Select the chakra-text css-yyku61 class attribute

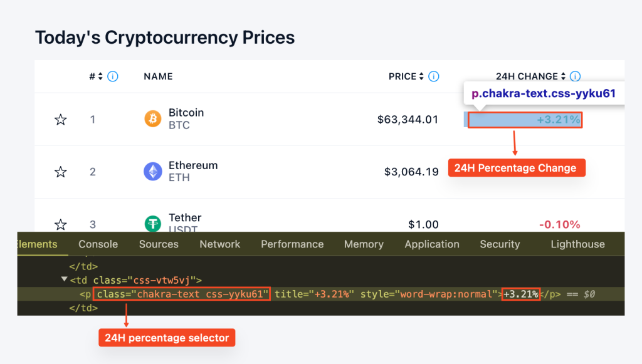tap(182, 294)
